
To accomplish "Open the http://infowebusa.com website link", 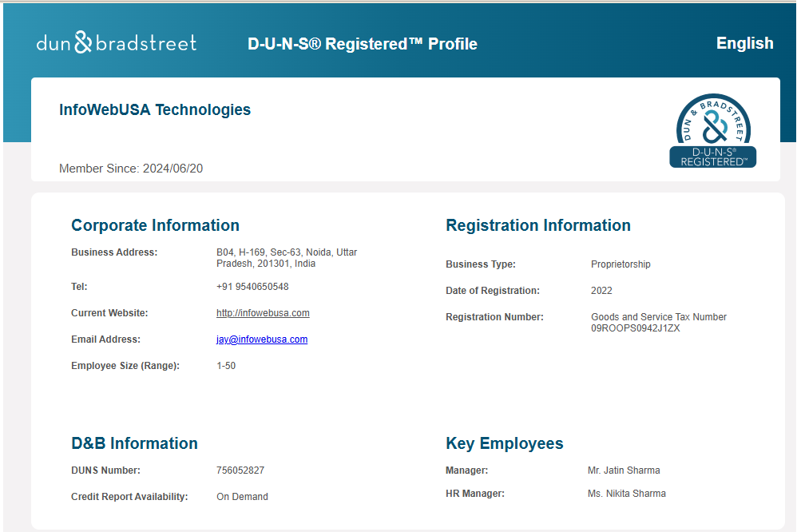I will coord(263,313).
